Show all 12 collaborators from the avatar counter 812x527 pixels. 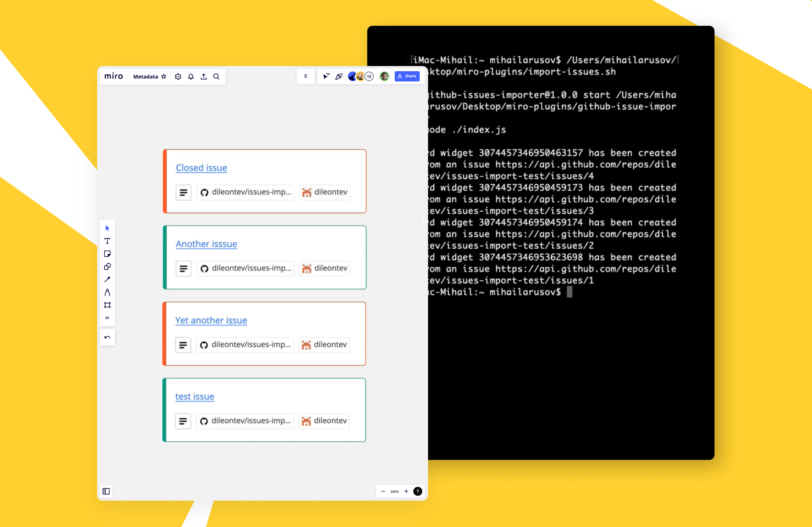[x=369, y=77]
